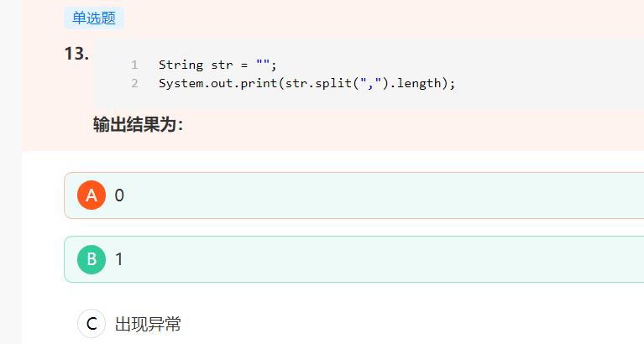Image resolution: width=644 pixels, height=344 pixels.
Task: Select option C white circle
Action: [92, 324]
